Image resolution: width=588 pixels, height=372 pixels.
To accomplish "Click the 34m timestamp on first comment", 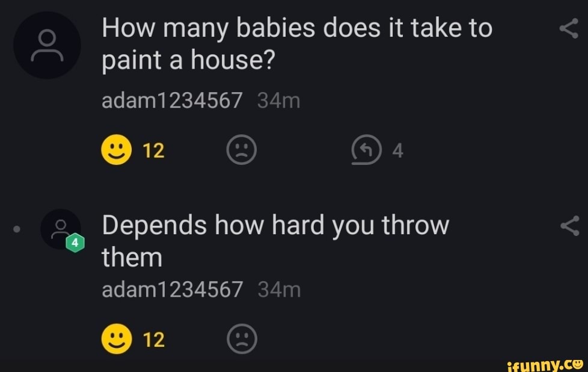I will pos(278,101).
